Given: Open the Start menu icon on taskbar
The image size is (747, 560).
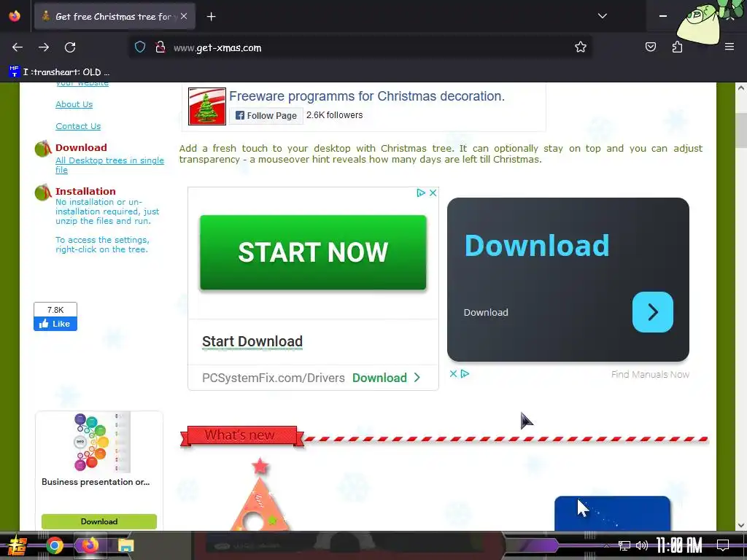Looking at the screenshot, I should coord(18,545).
